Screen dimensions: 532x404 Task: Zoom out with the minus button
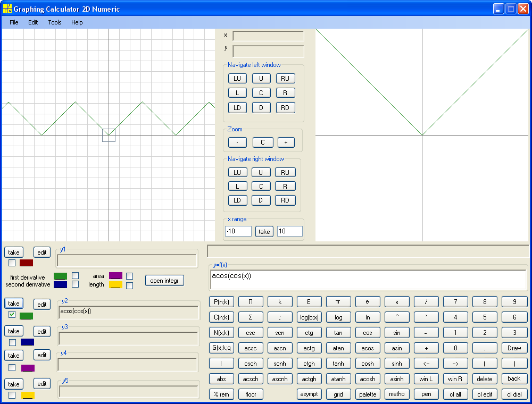tap(237, 142)
